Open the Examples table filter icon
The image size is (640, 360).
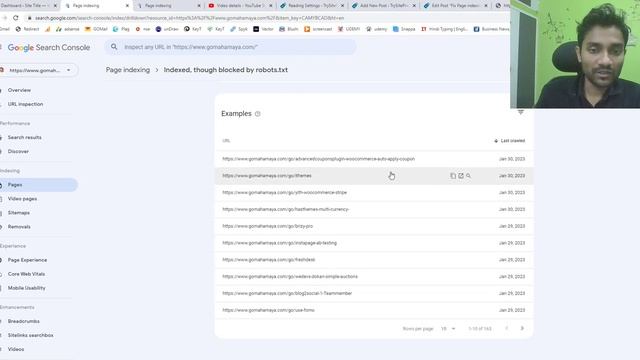[520, 112]
